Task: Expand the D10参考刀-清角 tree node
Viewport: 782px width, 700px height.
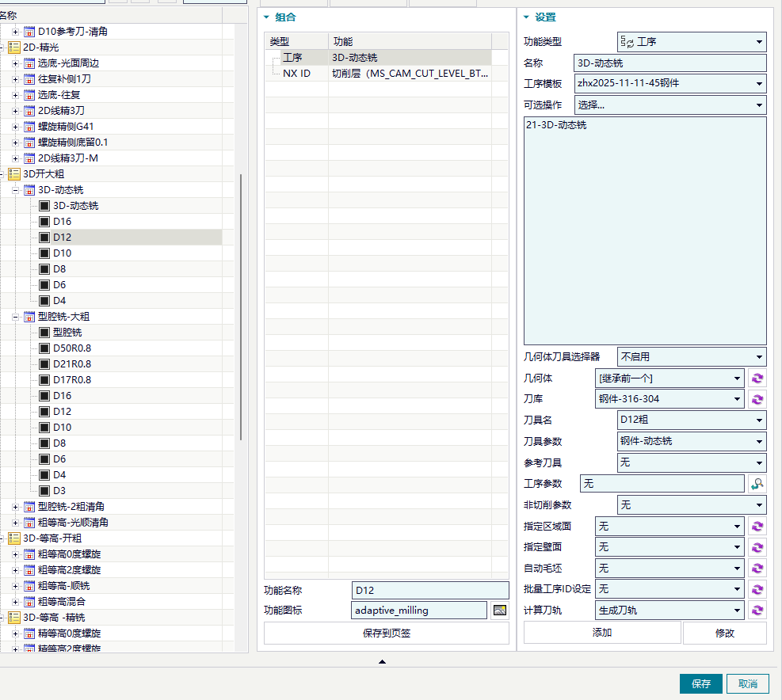Action: click(16, 32)
